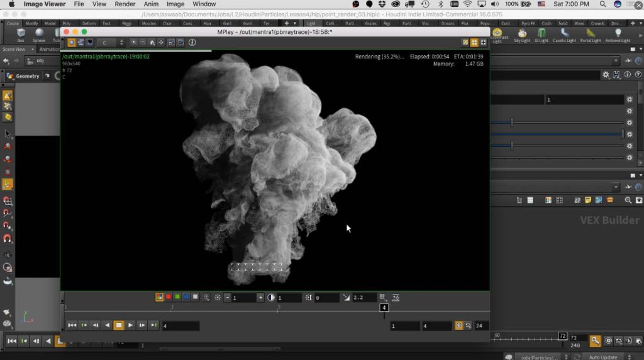Image resolution: width=644 pixels, height=360 pixels.
Task: Open the Image menu
Action: tap(175, 4)
